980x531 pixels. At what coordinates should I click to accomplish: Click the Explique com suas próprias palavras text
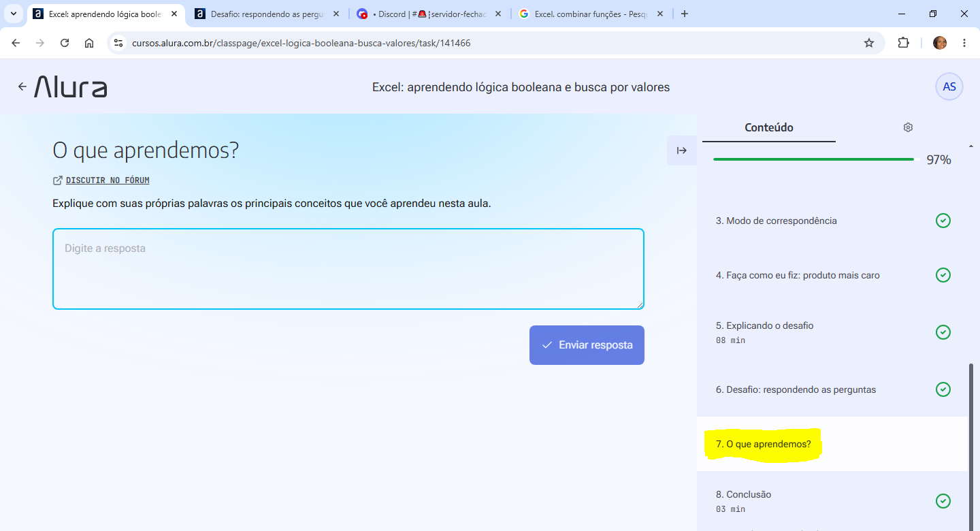point(272,203)
